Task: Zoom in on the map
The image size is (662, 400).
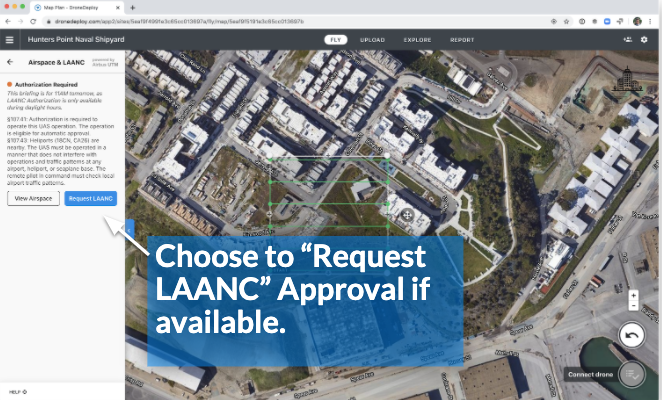Action: click(x=633, y=295)
